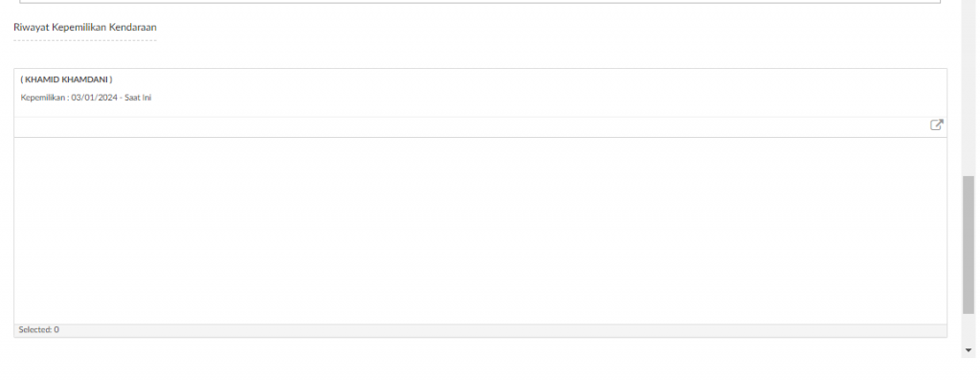Focus the partially visible field at the top
980x381 pixels.
point(480,2)
